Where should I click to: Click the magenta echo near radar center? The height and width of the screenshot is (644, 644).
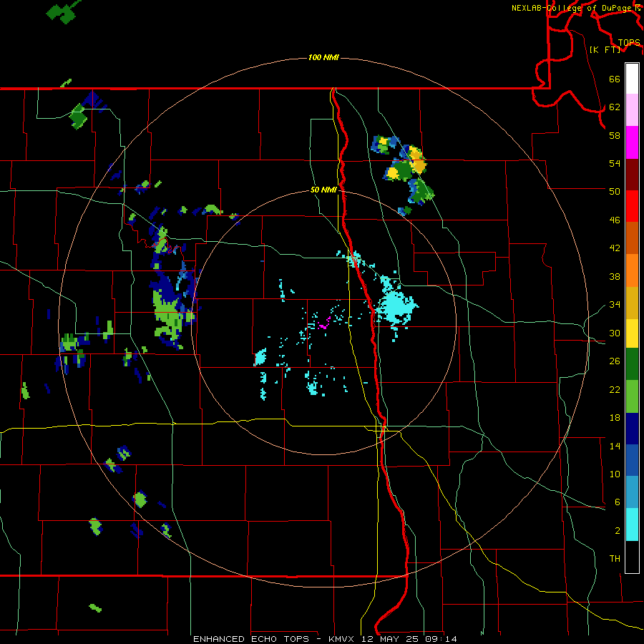click(x=324, y=324)
